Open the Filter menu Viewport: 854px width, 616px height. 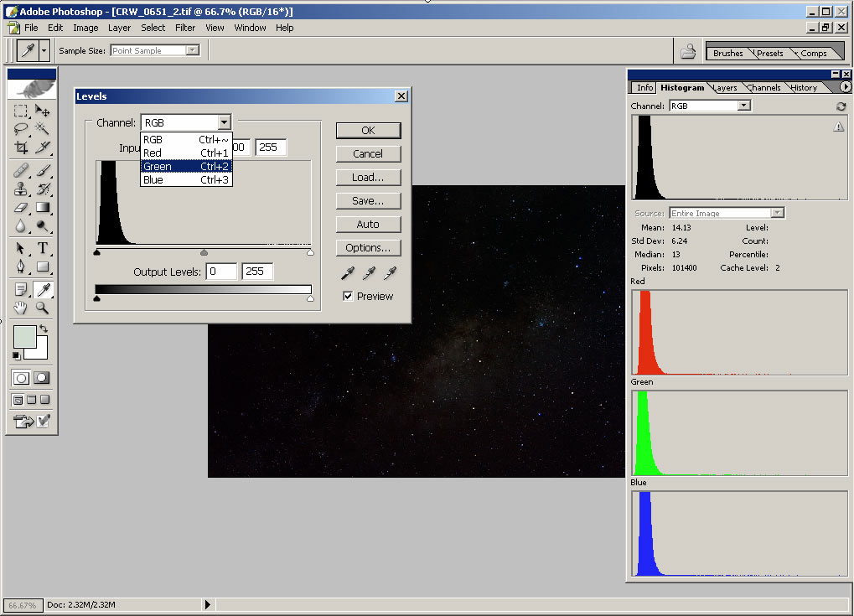(x=185, y=28)
